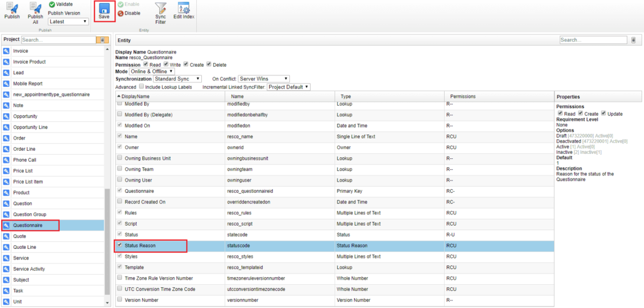
Task: Click the Name column header
Action: coord(279,96)
